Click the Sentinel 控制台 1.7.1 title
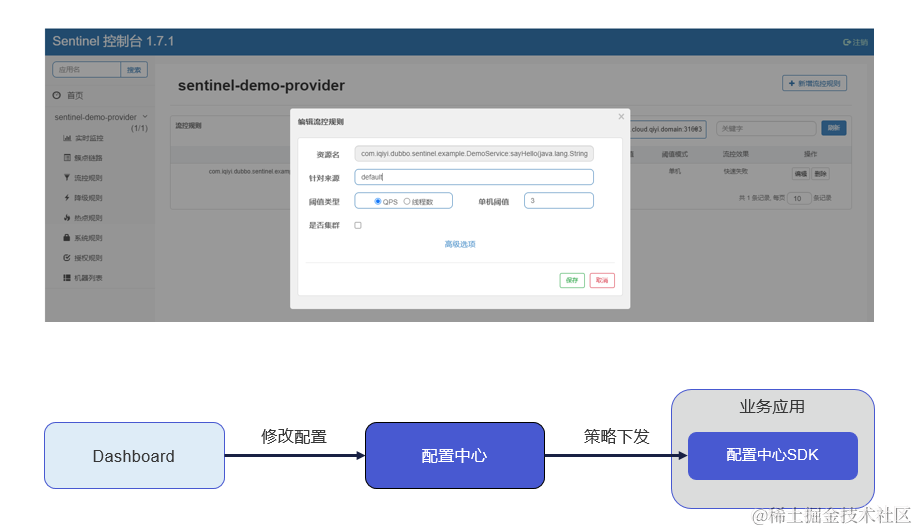Viewport: 918px width, 532px height. tap(113, 42)
